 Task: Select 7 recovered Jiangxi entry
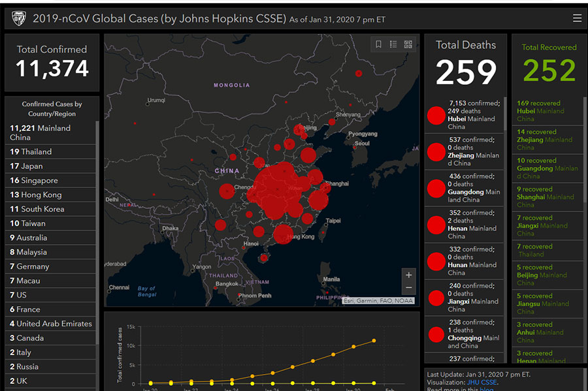pos(547,225)
